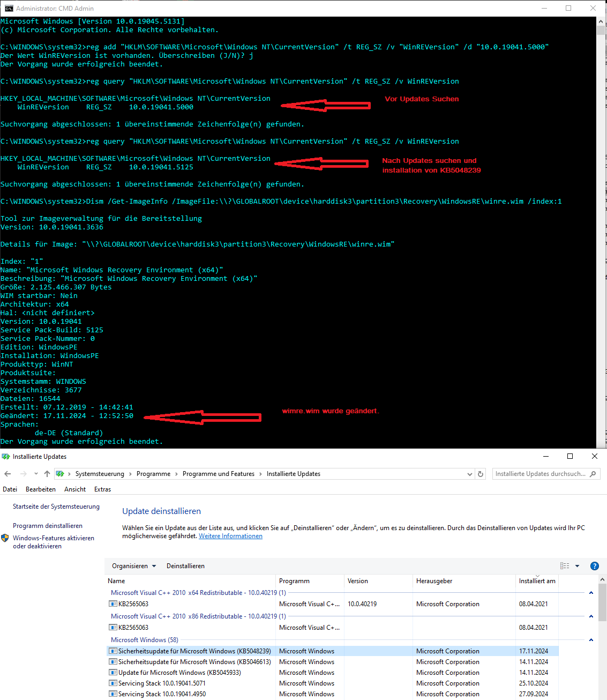Sort by Version column header

[378, 581]
